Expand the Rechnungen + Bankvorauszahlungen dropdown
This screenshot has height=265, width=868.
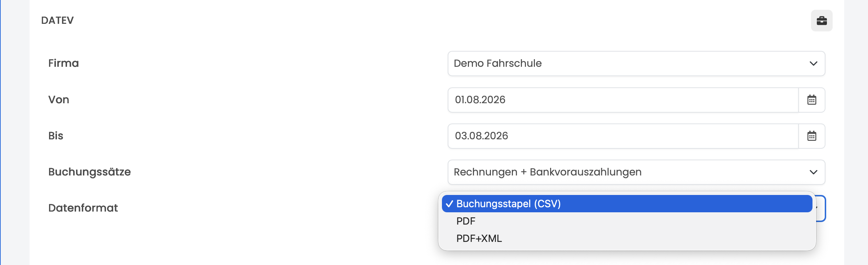coord(636,172)
